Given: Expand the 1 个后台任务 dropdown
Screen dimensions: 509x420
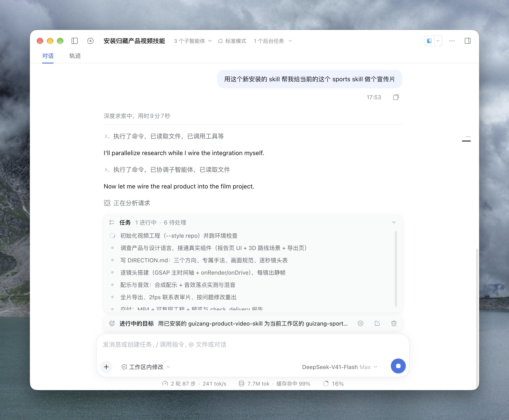Looking at the screenshot, I should tap(273, 41).
